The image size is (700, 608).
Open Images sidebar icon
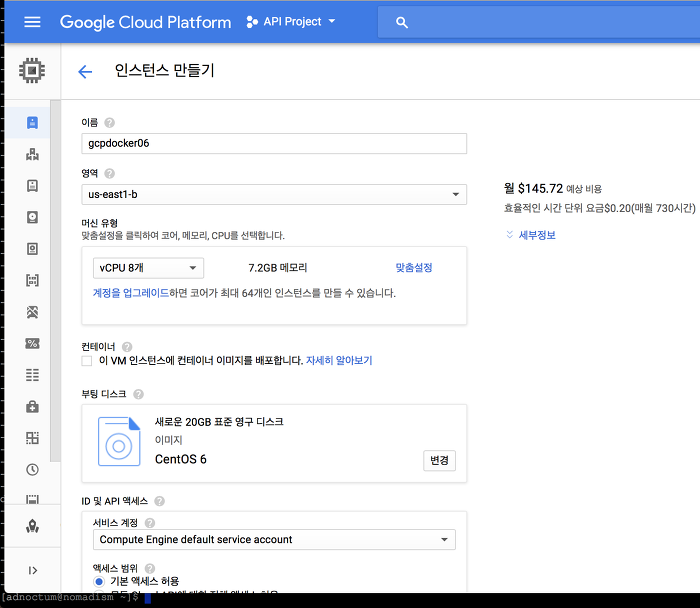pos(32,280)
